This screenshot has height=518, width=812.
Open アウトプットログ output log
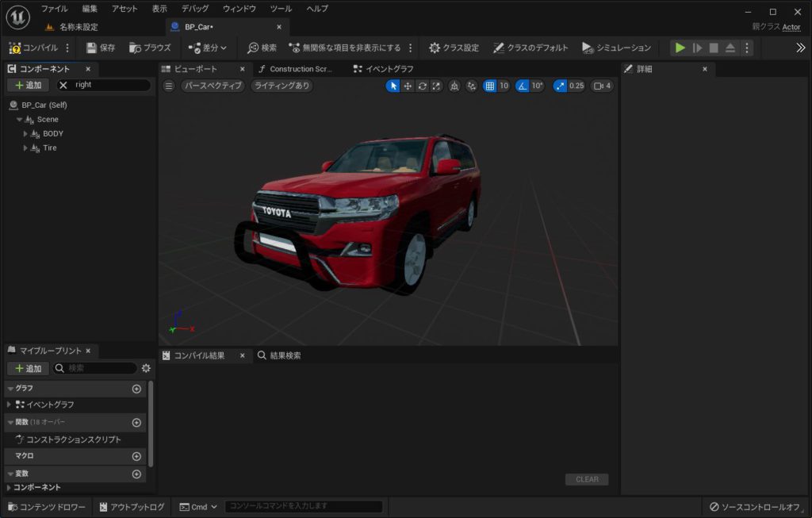coord(132,507)
